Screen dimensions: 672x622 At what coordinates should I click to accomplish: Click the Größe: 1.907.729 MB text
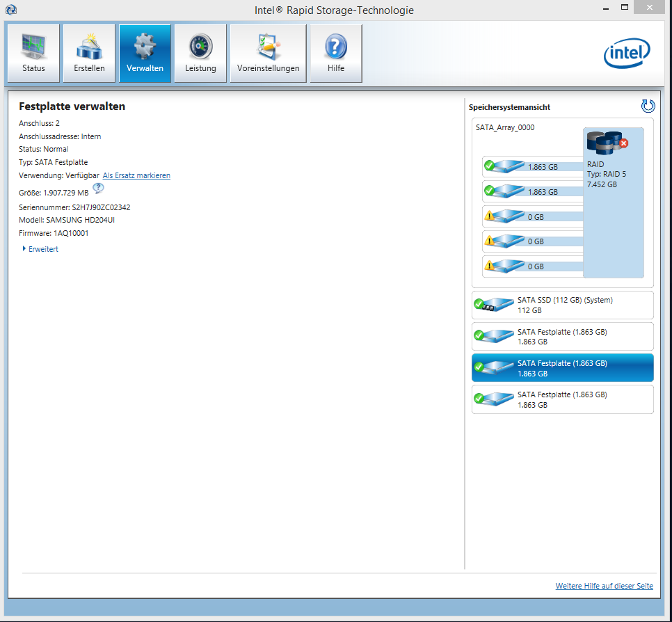point(54,193)
